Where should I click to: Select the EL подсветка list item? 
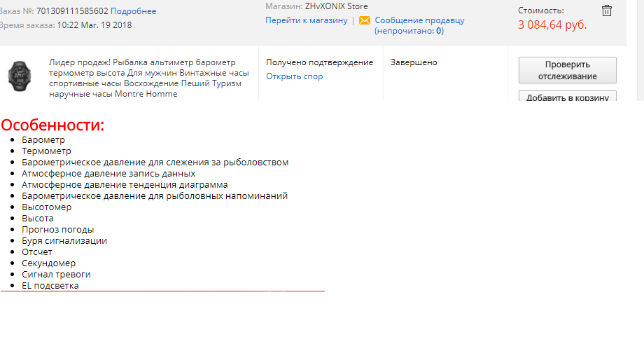point(50,286)
